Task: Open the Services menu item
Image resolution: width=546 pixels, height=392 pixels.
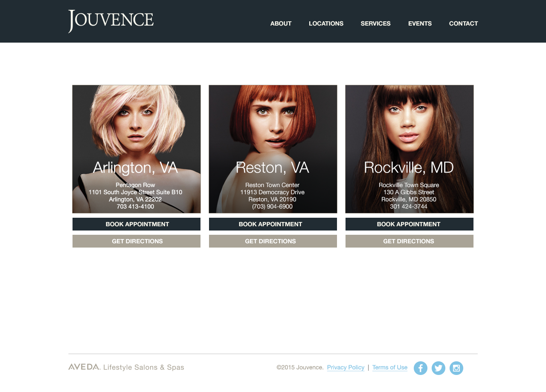Action: pyautogui.click(x=375, y=23)
